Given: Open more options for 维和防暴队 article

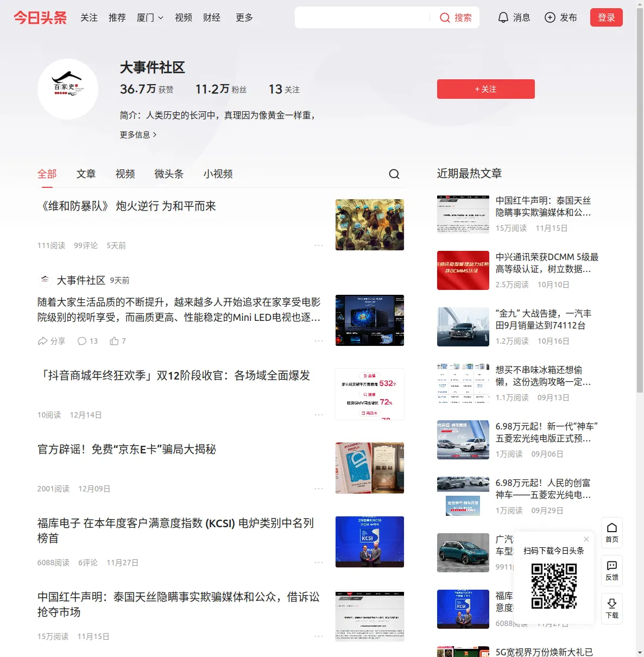Looking at the screenshot, I should (x=319, y=245).
